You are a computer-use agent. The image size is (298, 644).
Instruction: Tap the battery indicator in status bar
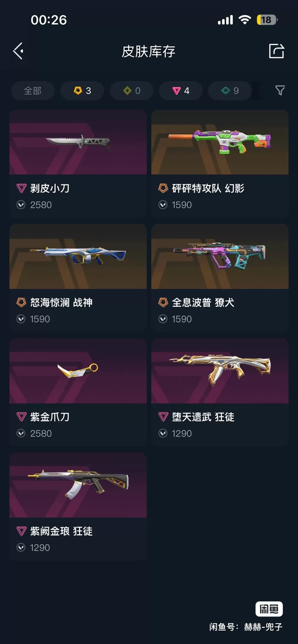pos(267,20)
